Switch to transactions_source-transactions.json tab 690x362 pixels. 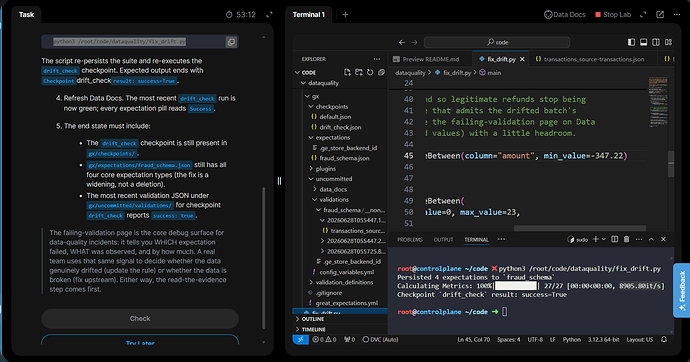(x=590, y=59)
